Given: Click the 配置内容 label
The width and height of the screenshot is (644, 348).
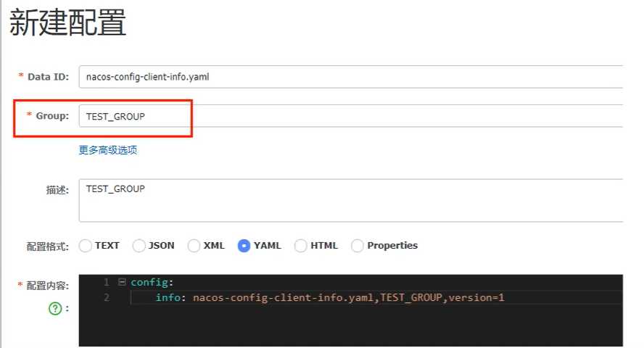Looking at the screenshot, I should 48,286.
